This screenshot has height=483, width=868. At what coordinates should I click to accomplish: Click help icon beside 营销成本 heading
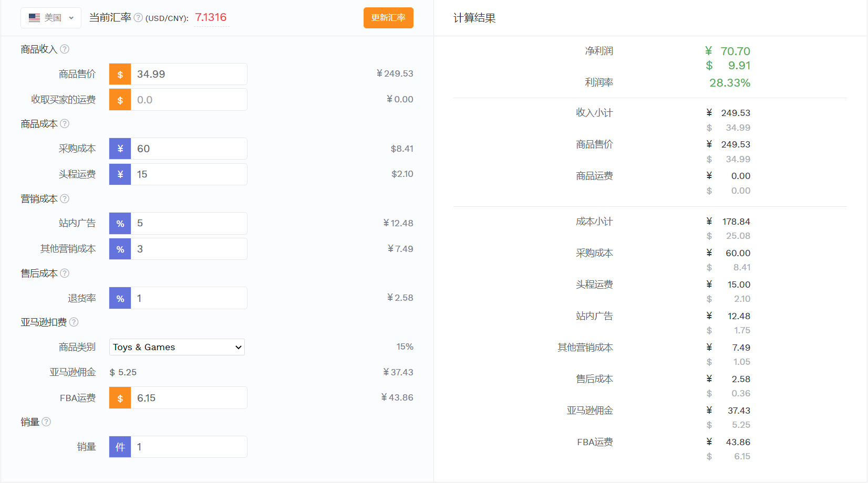(x=65, y=199)
